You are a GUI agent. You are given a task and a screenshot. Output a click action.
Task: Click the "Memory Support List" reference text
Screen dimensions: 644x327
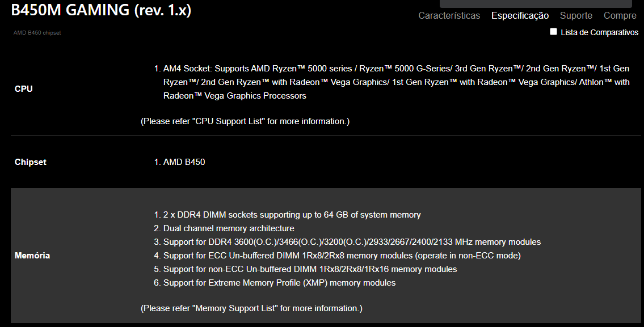pyautogui.click(x=251, y=308)
